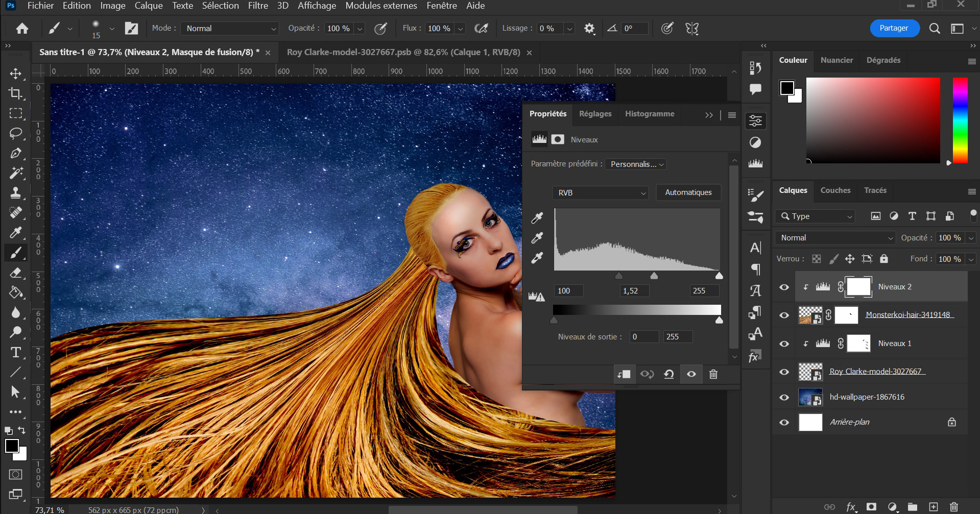Open the Paramètre prédéfini dropdown
980x514 pixels.
click(635, 164)
